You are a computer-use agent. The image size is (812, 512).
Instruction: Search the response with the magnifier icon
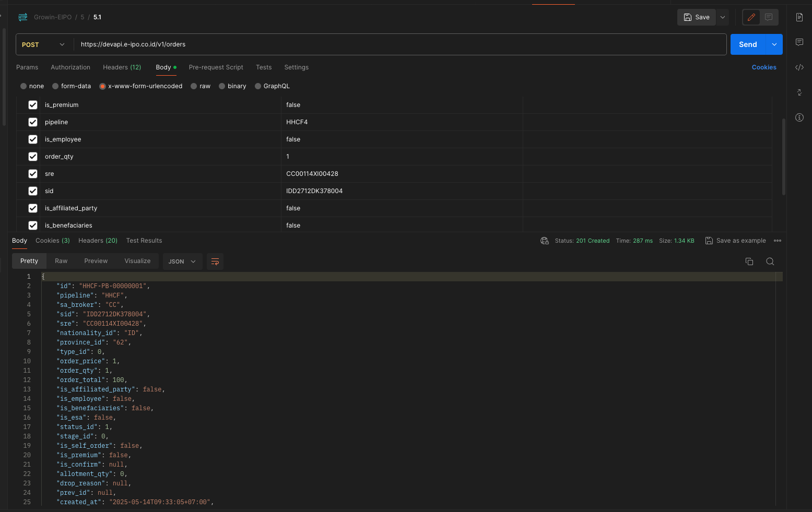click(770, 261)
